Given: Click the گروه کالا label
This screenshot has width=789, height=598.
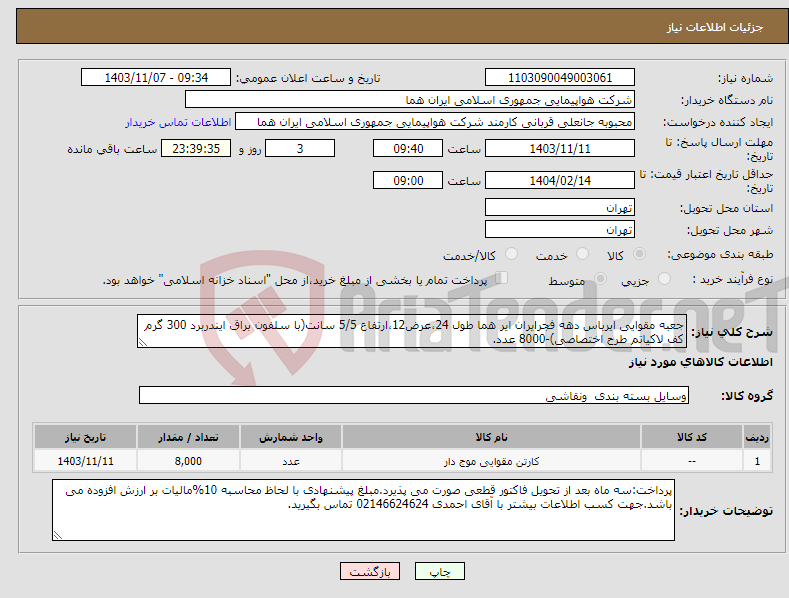Looking at the screenshot, I should (x=747, y=396).
